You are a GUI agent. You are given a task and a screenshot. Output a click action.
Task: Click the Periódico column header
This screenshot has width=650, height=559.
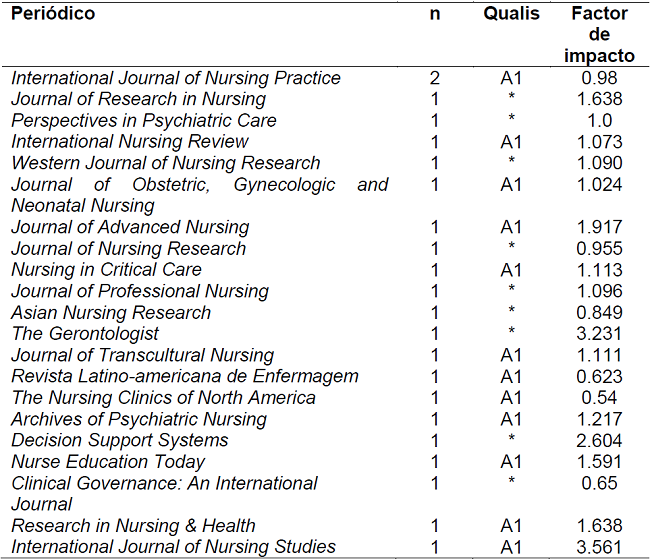(x=53, y=14)
